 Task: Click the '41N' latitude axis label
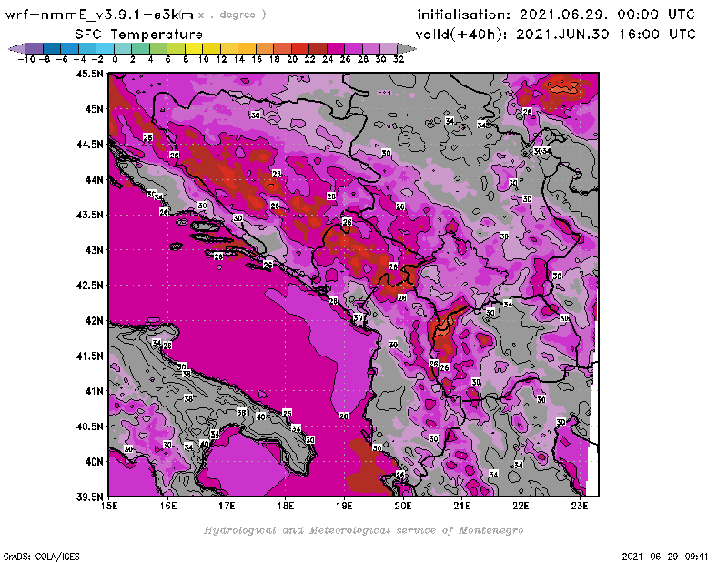coord(95,391)
